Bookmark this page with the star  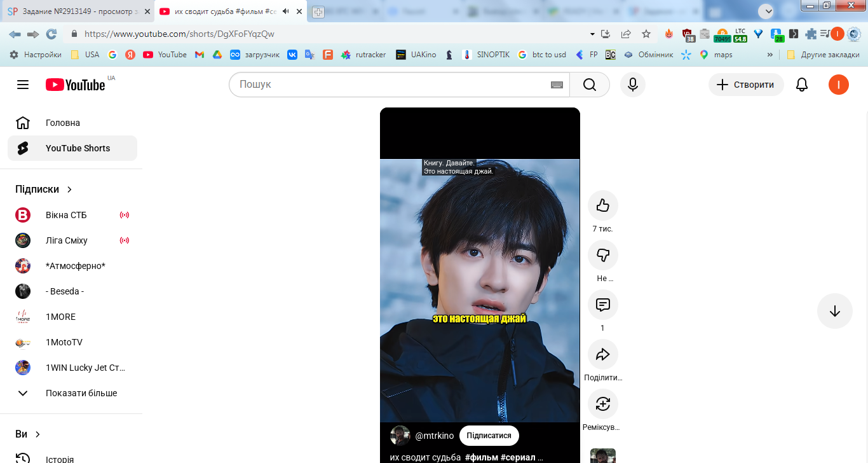pyautogui.click(x=646, y=34)
